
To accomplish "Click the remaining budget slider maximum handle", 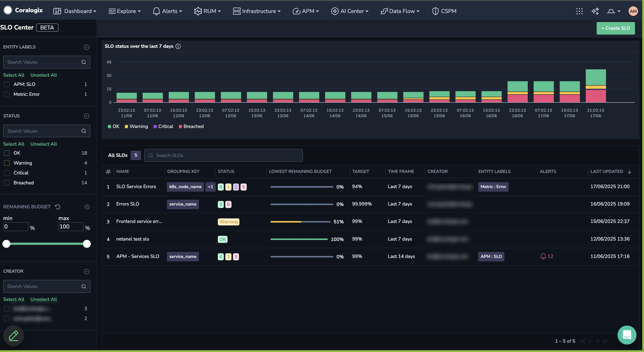I will tap(87, 244).
